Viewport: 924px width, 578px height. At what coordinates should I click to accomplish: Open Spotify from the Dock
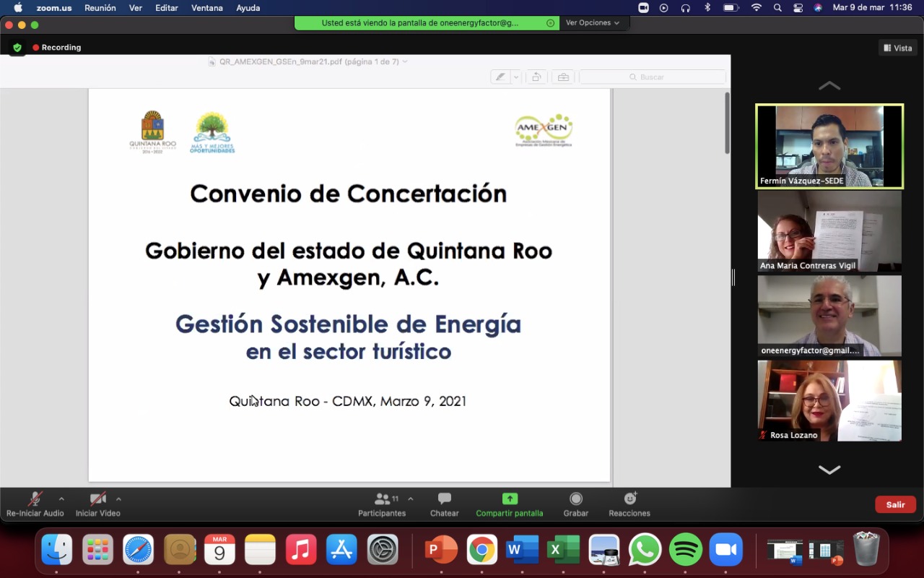coord(686,550)
